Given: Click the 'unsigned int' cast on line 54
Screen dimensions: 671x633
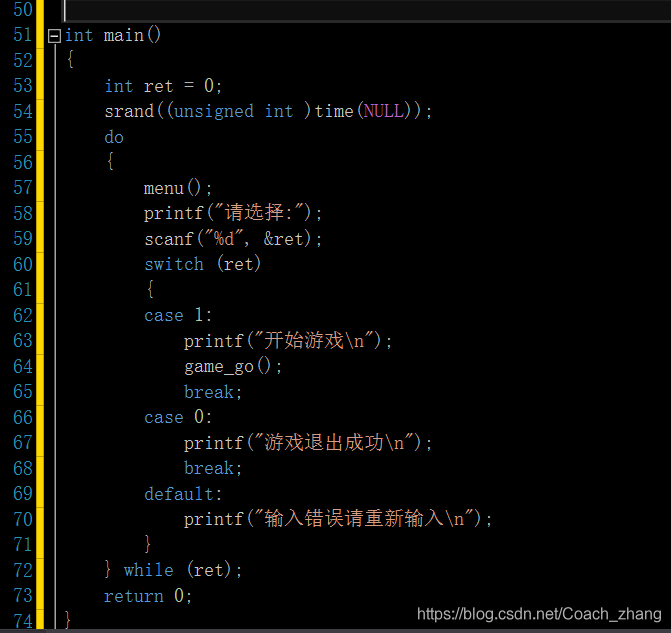Looking at the screenshot, I should pyautogui.click(x=233, y=111).
